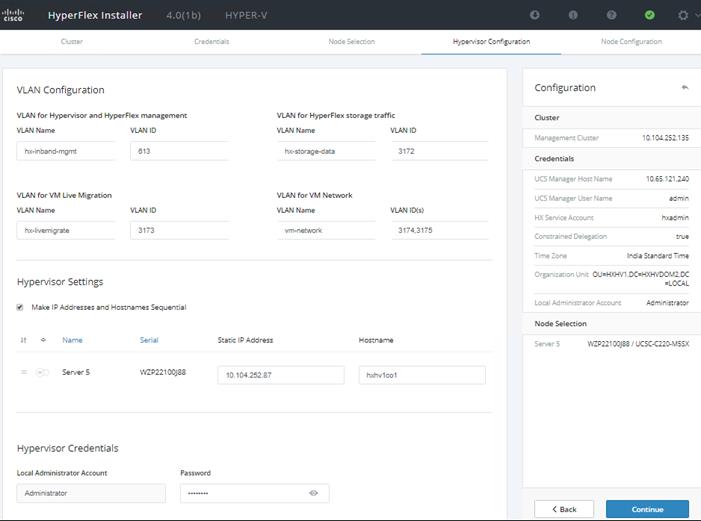Click the Hypervisor Settings heading
701x521 pixels.
click(60, 282)
